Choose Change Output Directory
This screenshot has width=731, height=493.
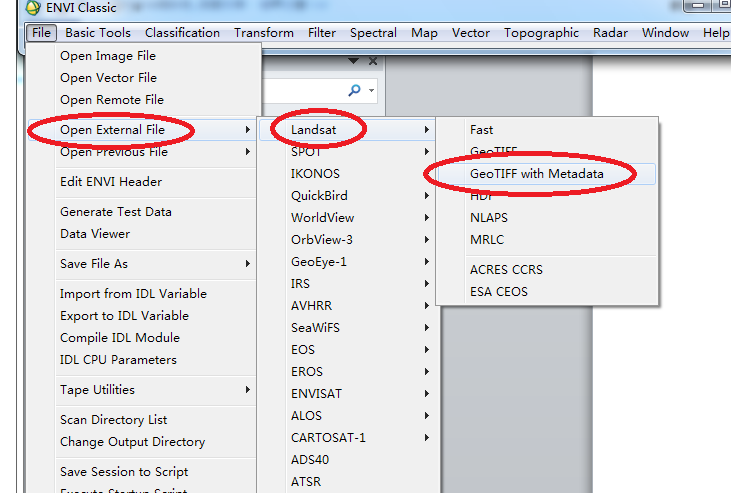pyautogui.click(x=143, y=442)
